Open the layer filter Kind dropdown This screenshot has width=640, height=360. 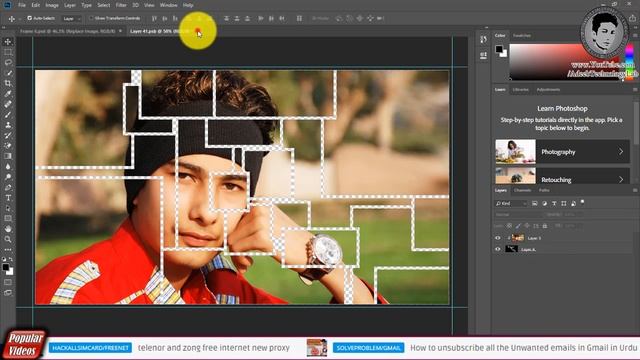511,203
